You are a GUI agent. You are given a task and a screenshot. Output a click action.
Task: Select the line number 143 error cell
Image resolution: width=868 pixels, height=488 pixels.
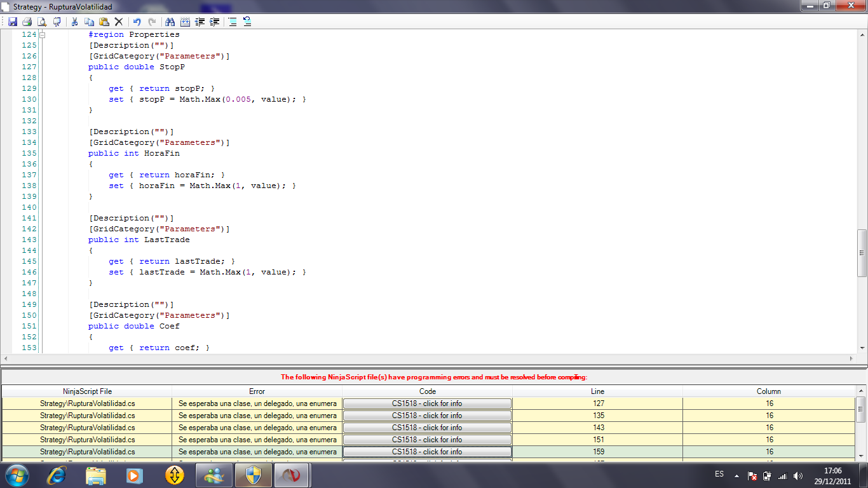[x=598, y=428]
